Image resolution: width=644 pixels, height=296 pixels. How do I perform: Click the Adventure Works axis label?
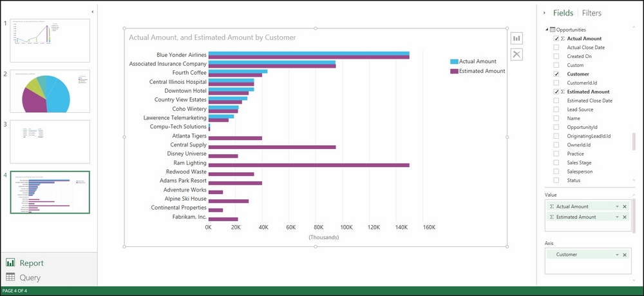[185, 190]
